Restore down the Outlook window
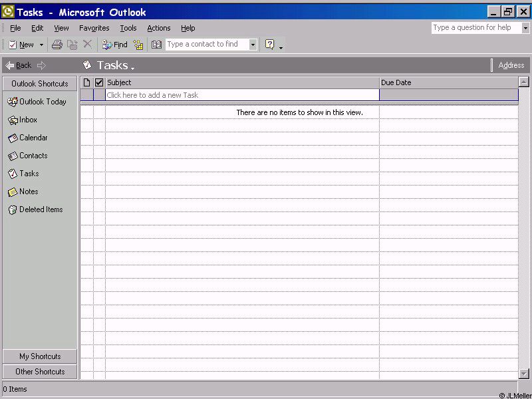 (508, 12)
